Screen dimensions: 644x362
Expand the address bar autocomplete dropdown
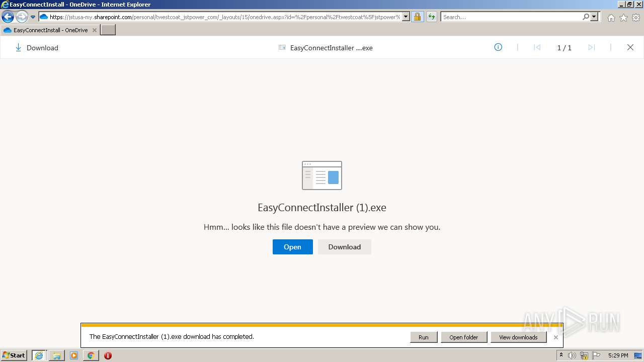[x=406, y=17]
